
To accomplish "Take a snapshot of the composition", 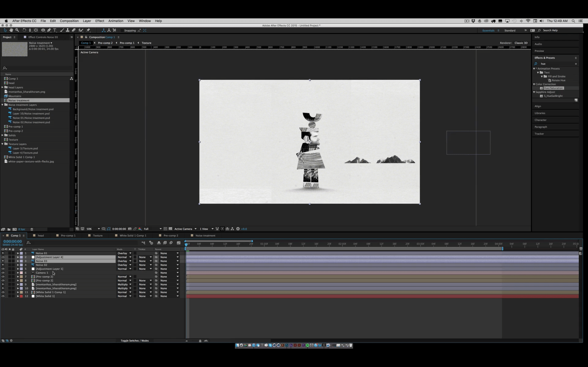I will (x=130, y=229).
